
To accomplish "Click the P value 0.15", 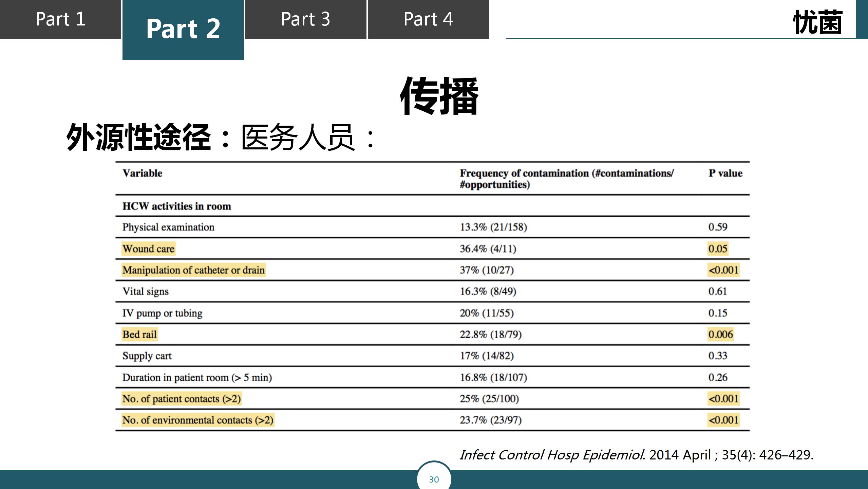I will point(718,313).
